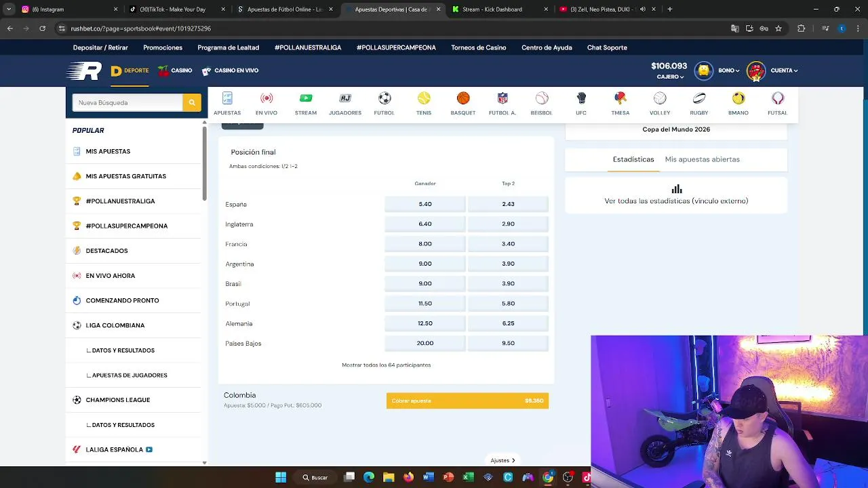Bookmark this page with the star icon
The image size is (868, 488).
point(778,28)
